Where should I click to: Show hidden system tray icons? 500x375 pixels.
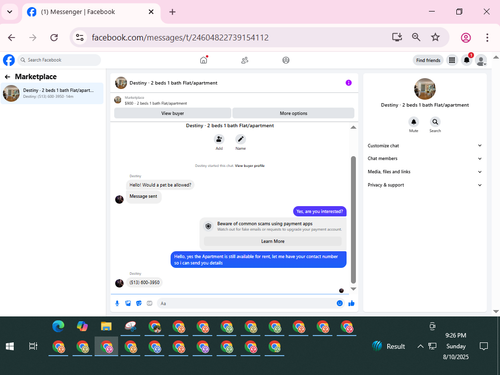[x=420, y=346]
